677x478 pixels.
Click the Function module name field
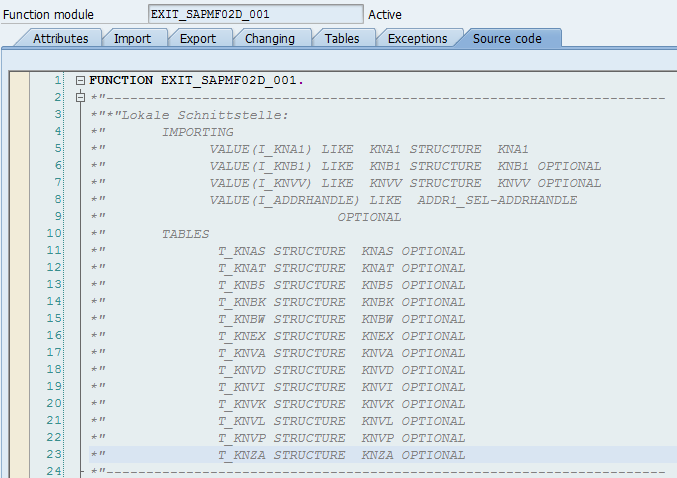coord(256,14)
